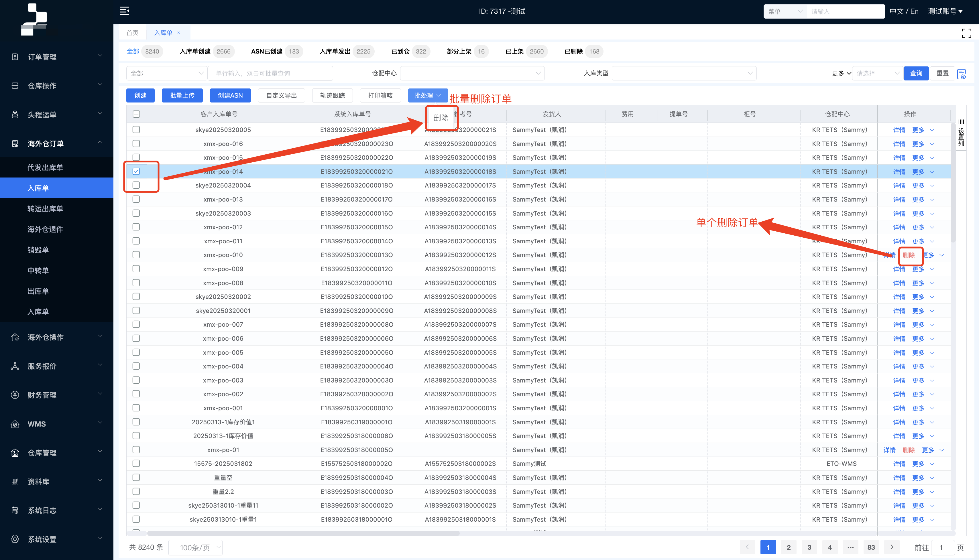
Task: Open the 测试账号 account dropdown
Action: (x=945, y=11)
